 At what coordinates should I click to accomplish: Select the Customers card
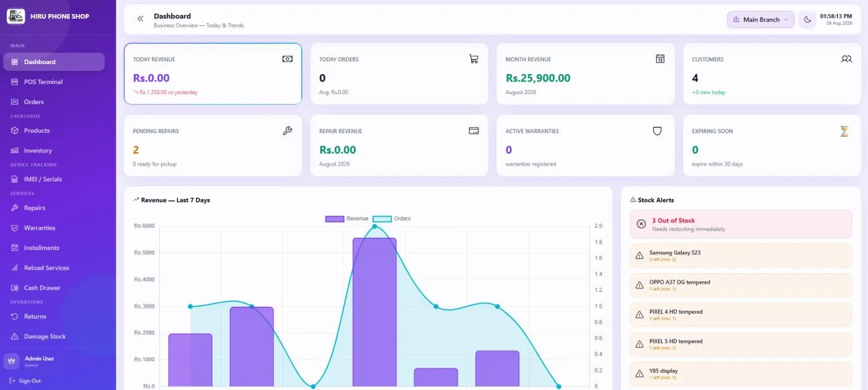772,73
